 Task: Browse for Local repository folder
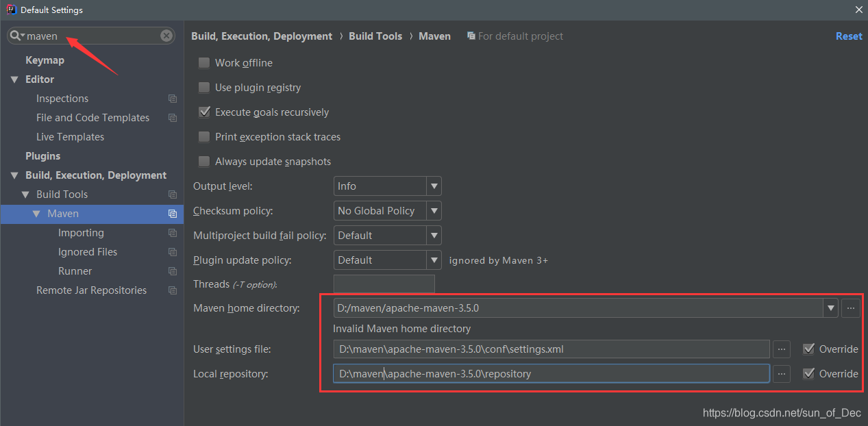[x=782, y=374]
